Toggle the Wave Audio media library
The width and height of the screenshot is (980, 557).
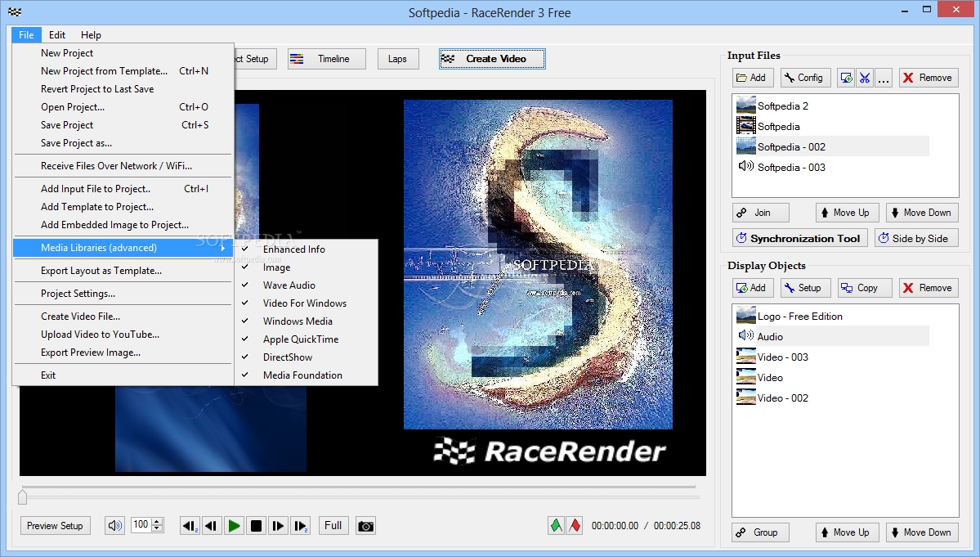point(307,285)
